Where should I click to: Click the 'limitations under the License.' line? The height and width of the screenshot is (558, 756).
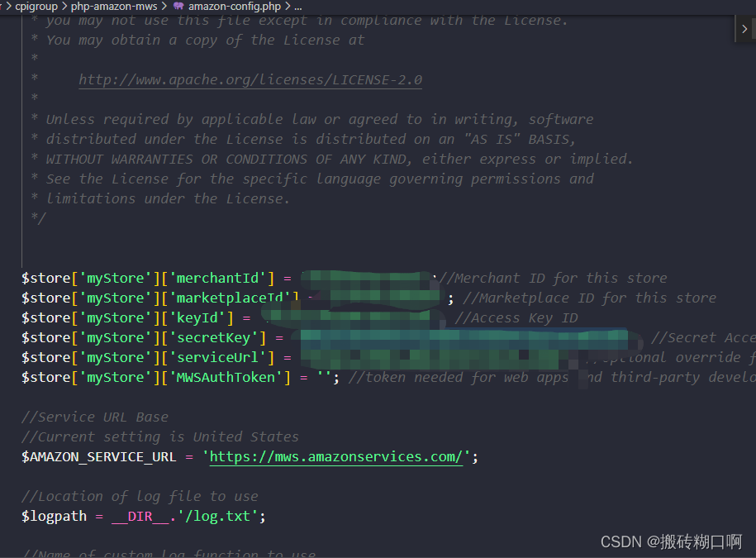pos(160,198)
